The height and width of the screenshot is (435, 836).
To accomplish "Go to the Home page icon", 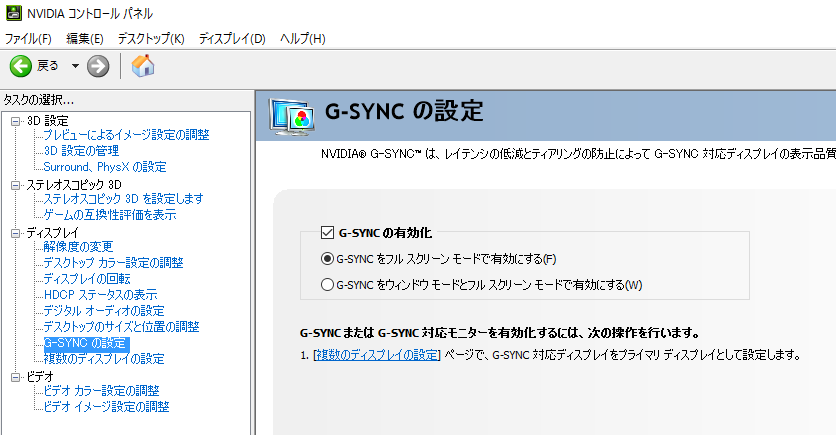I will tap(142, 66).
